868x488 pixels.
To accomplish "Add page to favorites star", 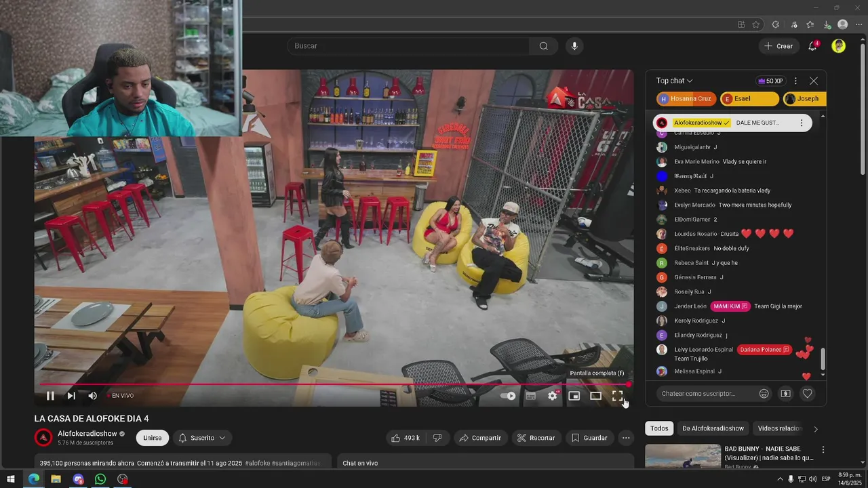I will [756, 24].
